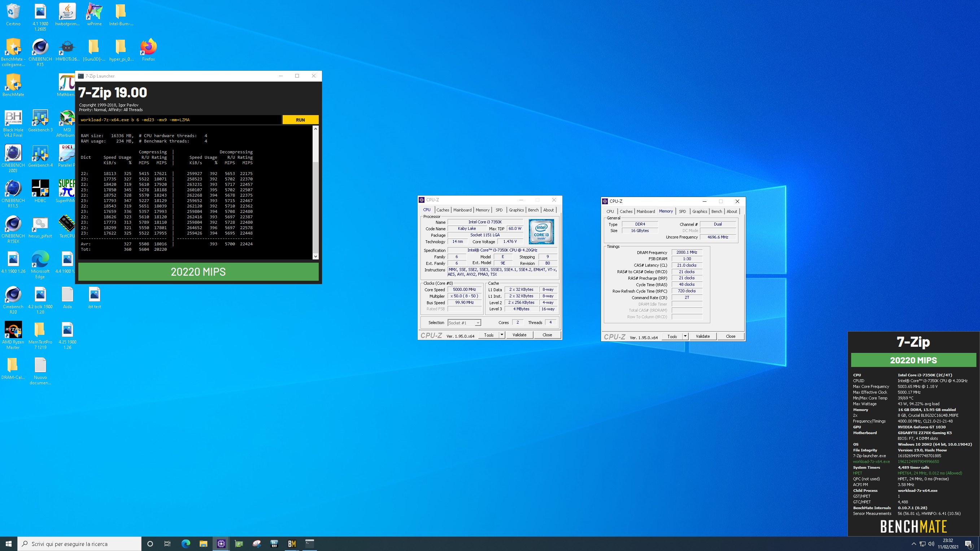
Task: Launch Geekbench 3 desktop shortcut
Action: click(40, 121)
